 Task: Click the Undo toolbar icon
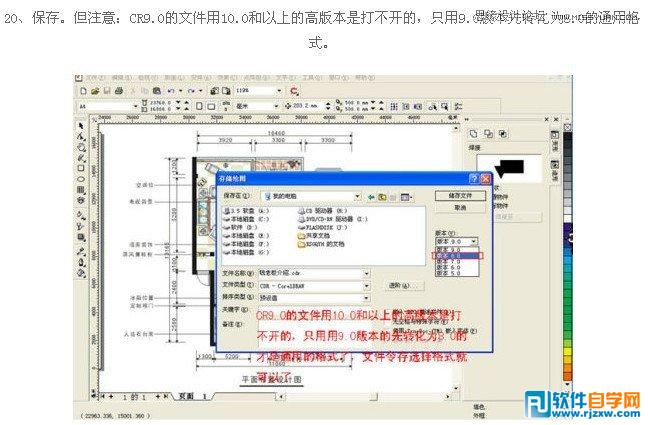click(x=171, y=91)
